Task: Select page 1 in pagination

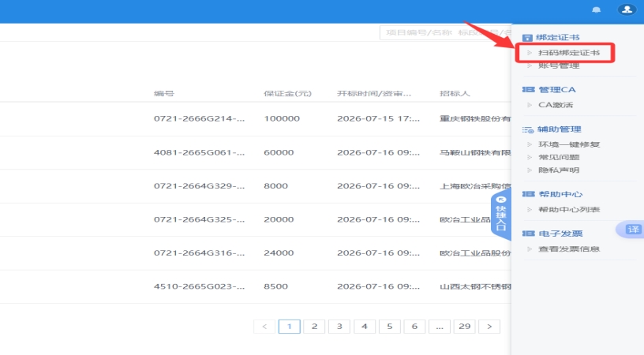Action: click(x=289, y=327)
